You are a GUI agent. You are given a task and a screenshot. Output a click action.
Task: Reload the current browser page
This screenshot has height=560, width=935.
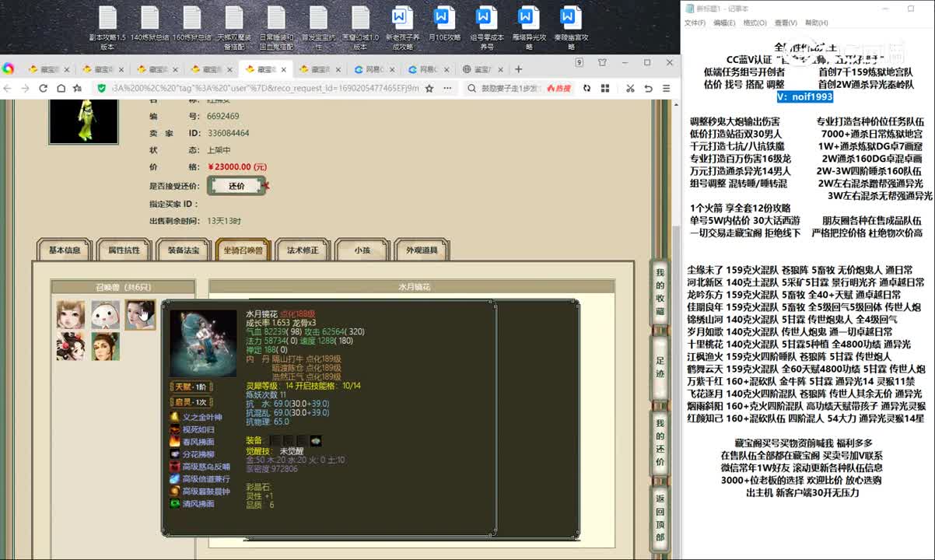pyautogui.click(x=43, y=89)
